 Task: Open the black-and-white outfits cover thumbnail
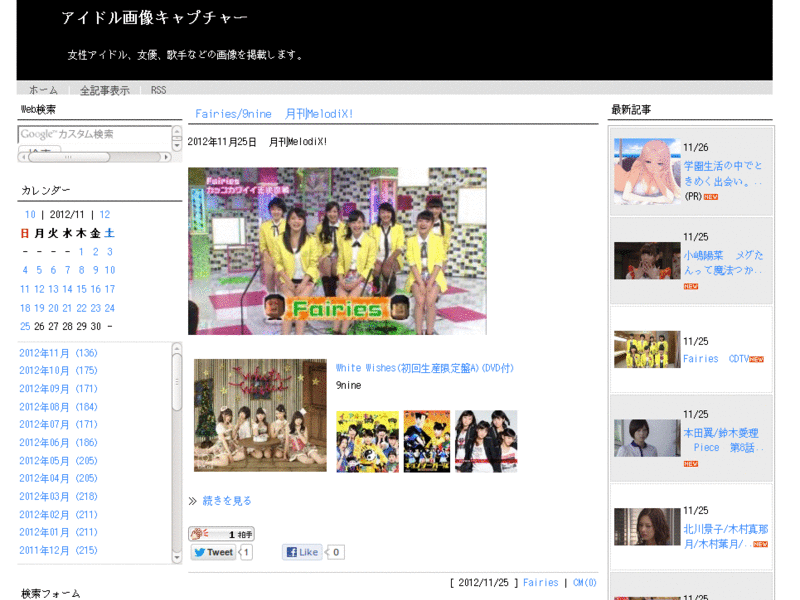(x=486, y=441)
